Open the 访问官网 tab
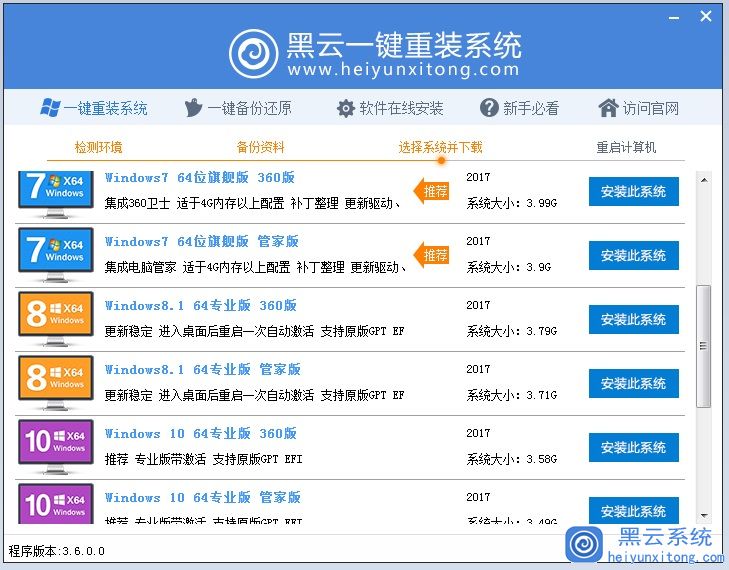 [x=638, y=108]
